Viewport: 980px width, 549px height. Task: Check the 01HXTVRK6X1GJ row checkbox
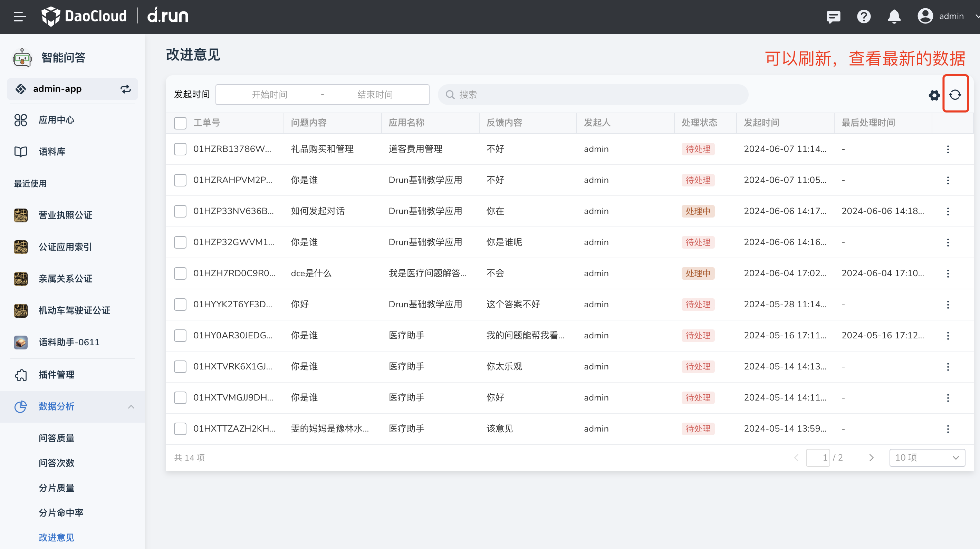pos(180,367)
